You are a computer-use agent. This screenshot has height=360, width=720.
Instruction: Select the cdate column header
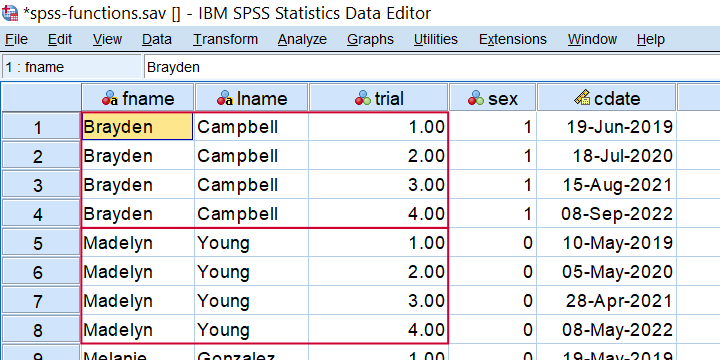tap(606, 97)
